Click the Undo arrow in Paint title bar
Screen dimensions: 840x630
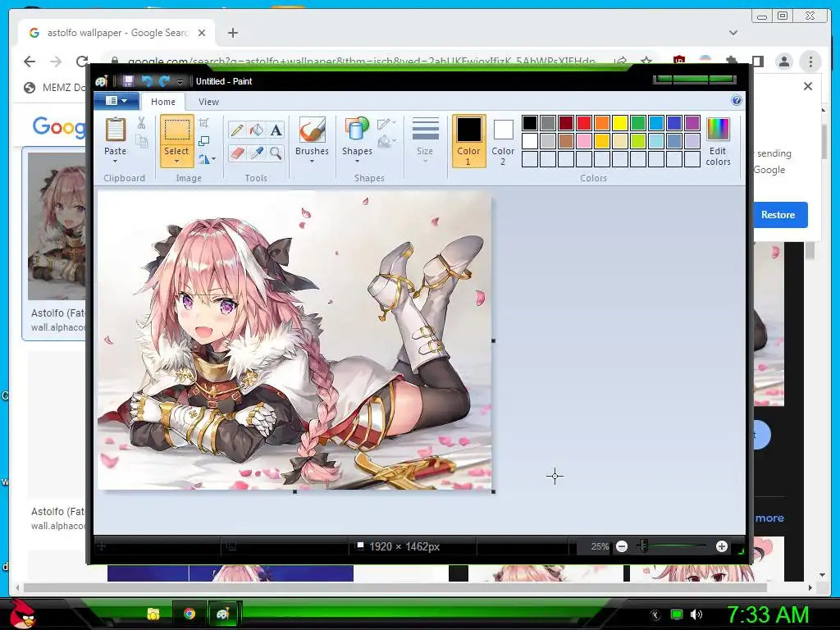click(146, 81)
